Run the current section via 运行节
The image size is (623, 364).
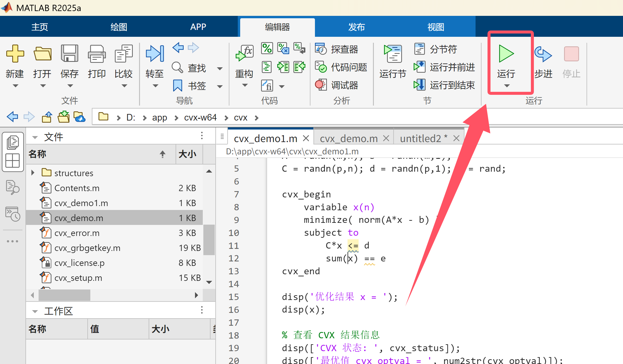392,60
